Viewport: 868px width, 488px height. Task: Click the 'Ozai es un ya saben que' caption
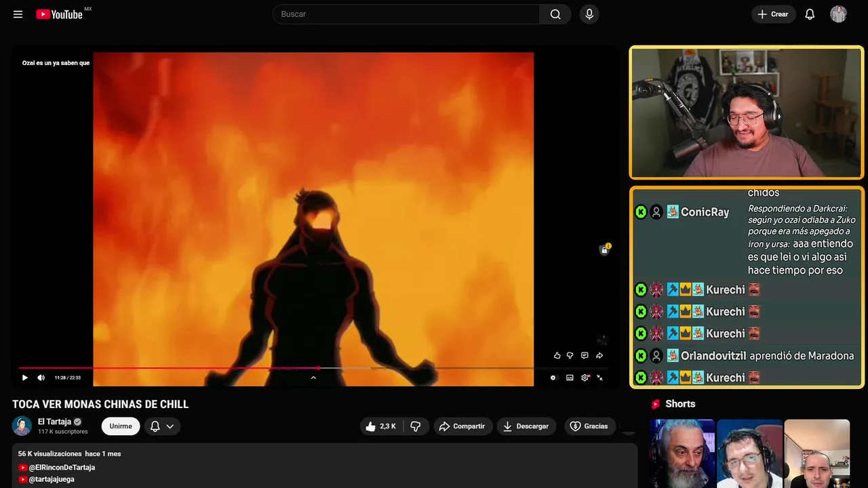click(56, 63)
